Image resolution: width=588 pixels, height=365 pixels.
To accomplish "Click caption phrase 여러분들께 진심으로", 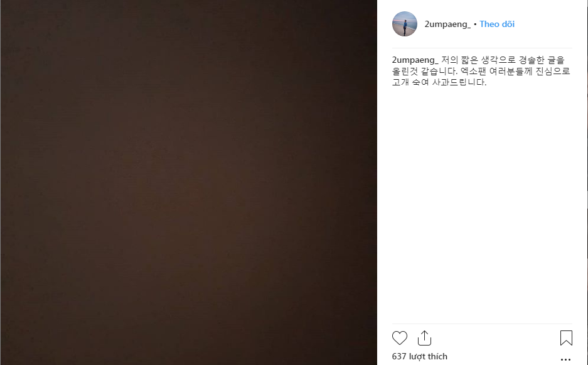I will click(x=530, y=71).
